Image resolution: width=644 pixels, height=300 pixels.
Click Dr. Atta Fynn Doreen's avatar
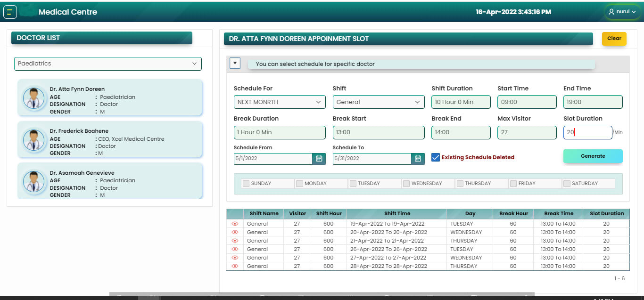[x=33, y=98]
